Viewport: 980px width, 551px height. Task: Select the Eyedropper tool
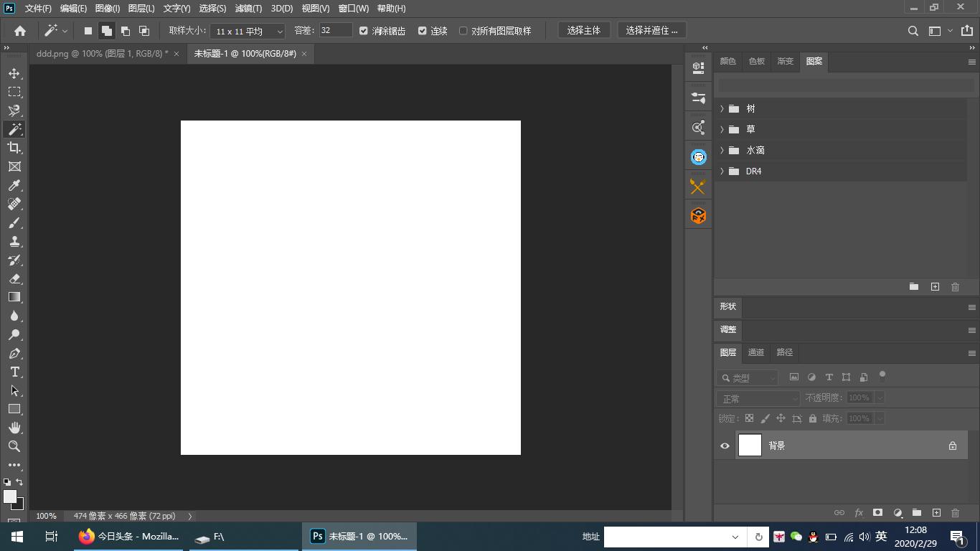point(14,185)
